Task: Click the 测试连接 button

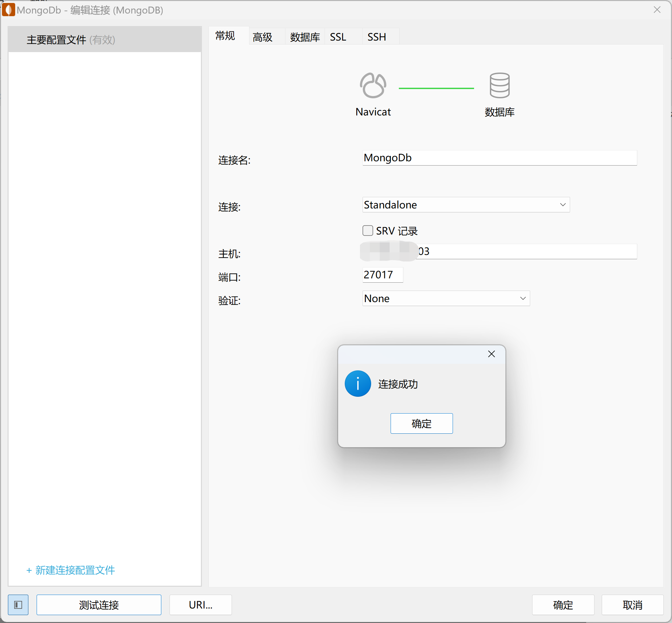Action: click(x=99, y=605)
